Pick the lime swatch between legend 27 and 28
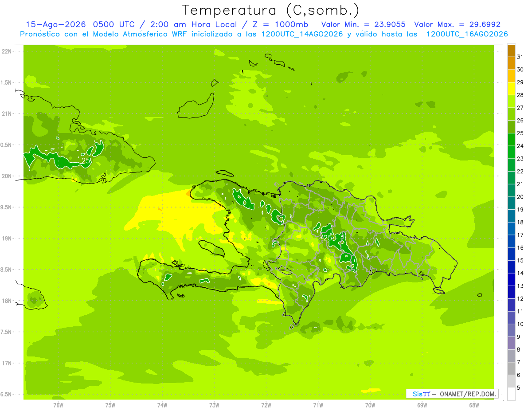The width and height of the screenshot is (532, 411). tap(511, 101)
